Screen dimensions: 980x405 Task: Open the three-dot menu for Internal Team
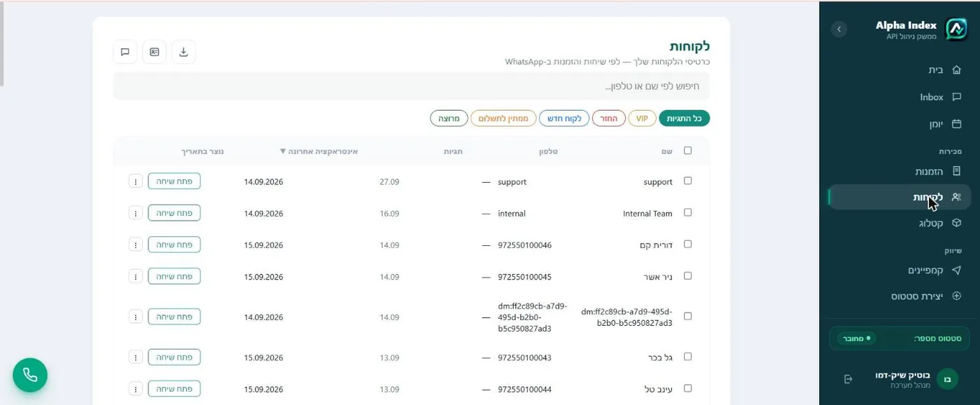point(136,213)
